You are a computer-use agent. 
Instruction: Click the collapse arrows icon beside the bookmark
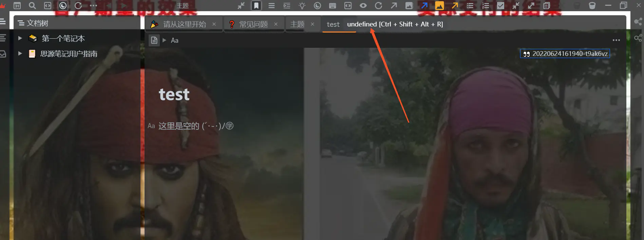[x=241, y=5]
